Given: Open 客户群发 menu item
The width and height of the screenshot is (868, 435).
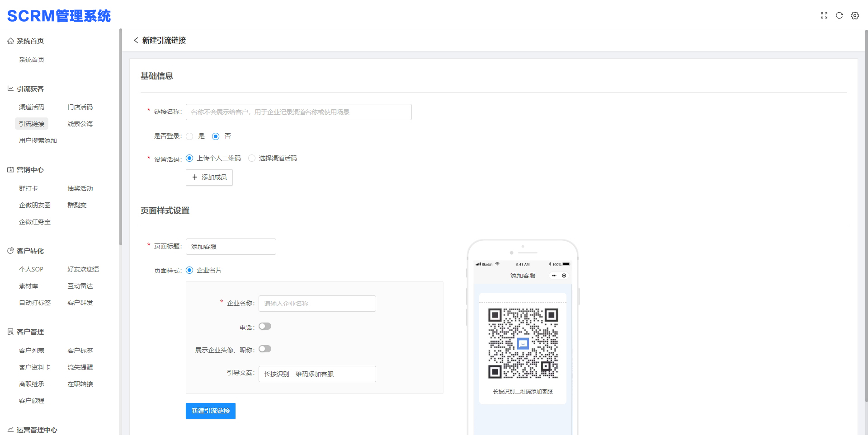Looking at the screenshot, I should click(x=80, y=303).
